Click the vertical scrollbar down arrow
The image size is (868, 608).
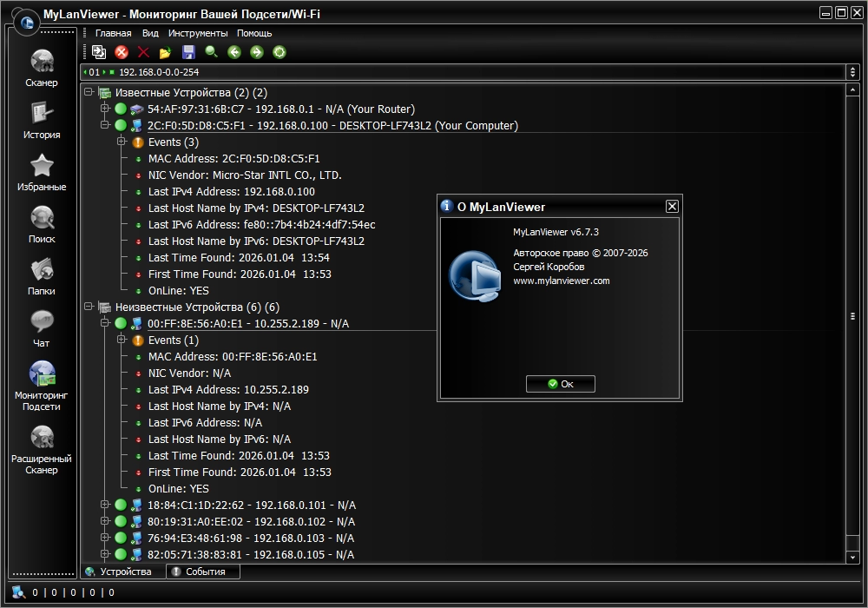[x=852, y=558]
